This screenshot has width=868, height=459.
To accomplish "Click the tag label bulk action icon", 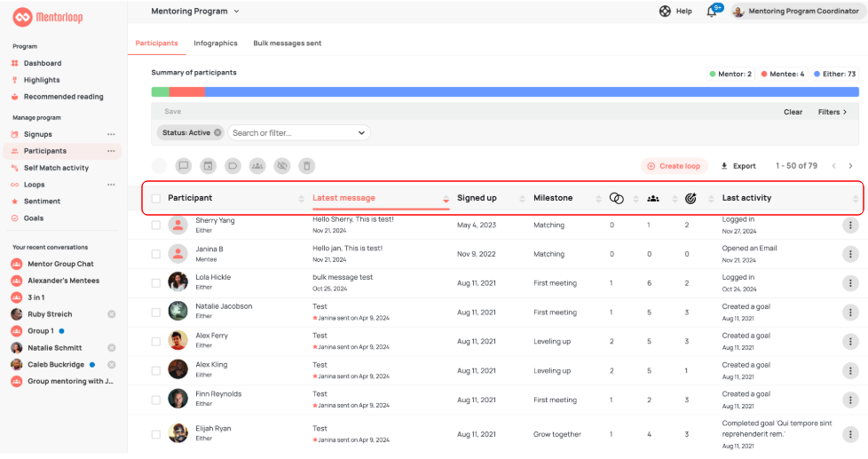I will pos(233,165).
